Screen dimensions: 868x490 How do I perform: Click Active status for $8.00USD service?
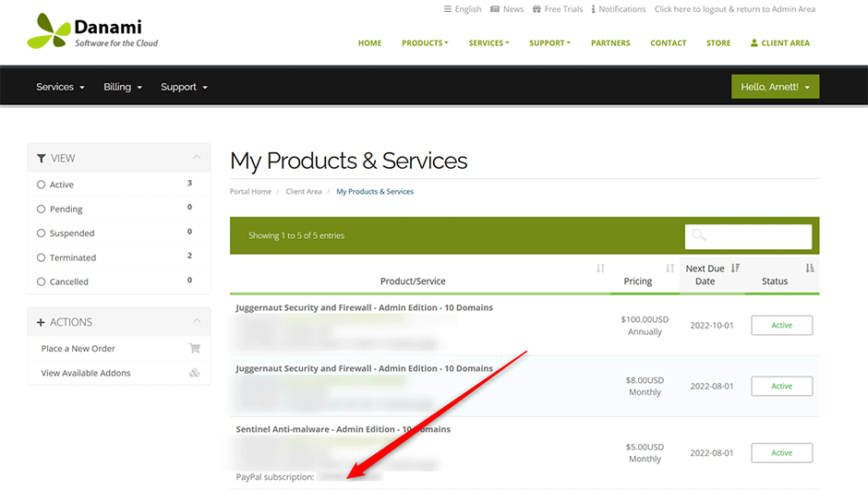(x=781, y=386)
